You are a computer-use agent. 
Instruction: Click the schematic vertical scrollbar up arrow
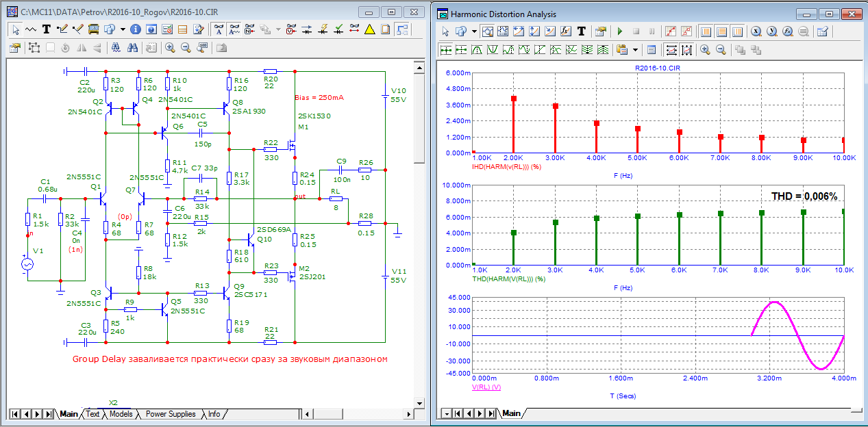pyautogui.click(x=419, y=66)
